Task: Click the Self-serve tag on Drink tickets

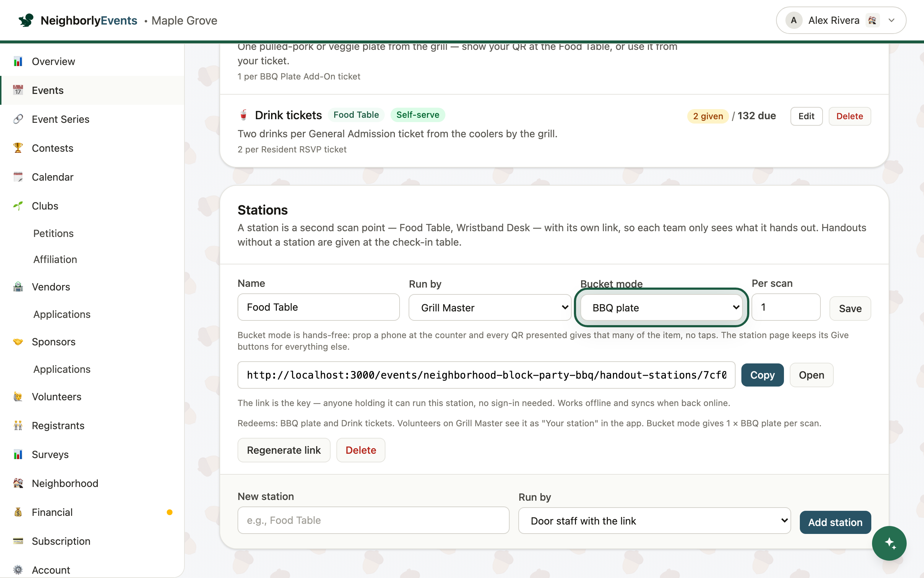Action: coord(418,115)
